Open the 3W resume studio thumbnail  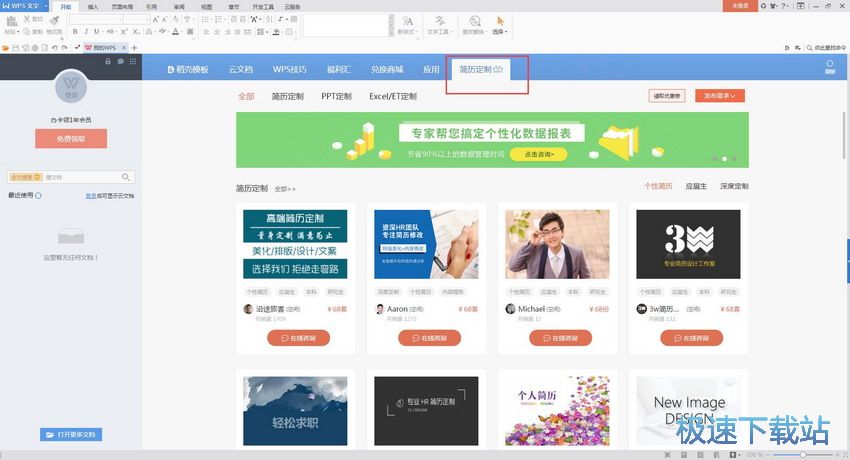tap(688, 244)
